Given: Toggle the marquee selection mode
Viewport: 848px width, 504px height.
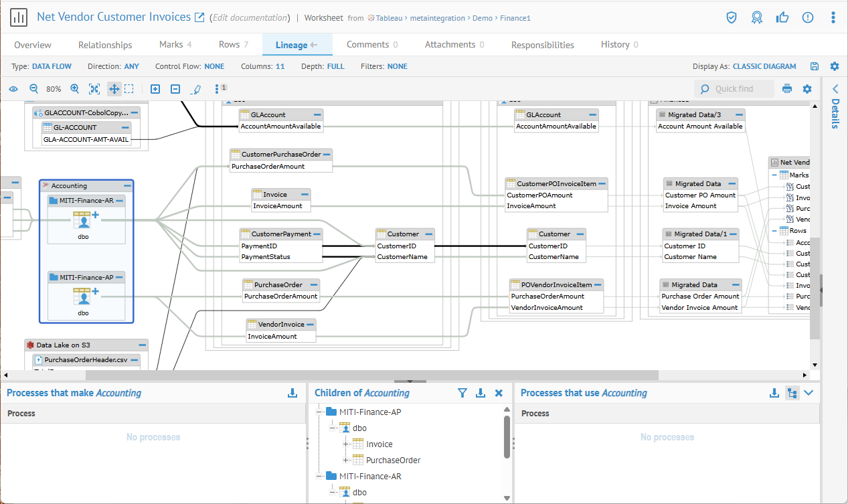Looking at the screenshot, I should (129, 89).
